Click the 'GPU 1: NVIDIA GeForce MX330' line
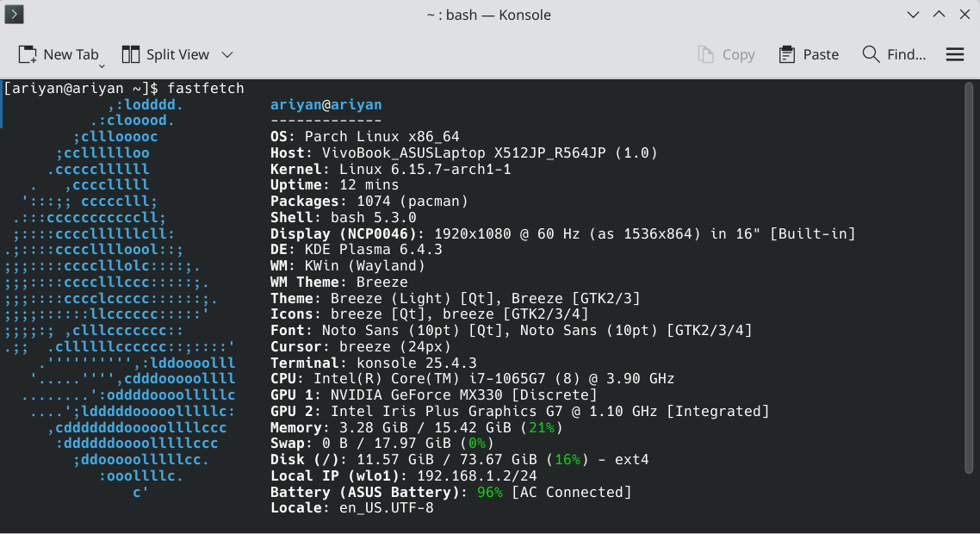Viewport: 980px width, 534px height. click(434, 395)
